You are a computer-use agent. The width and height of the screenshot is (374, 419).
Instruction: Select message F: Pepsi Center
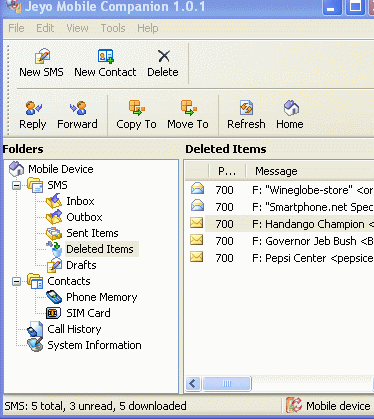click(x=312, y=258)
